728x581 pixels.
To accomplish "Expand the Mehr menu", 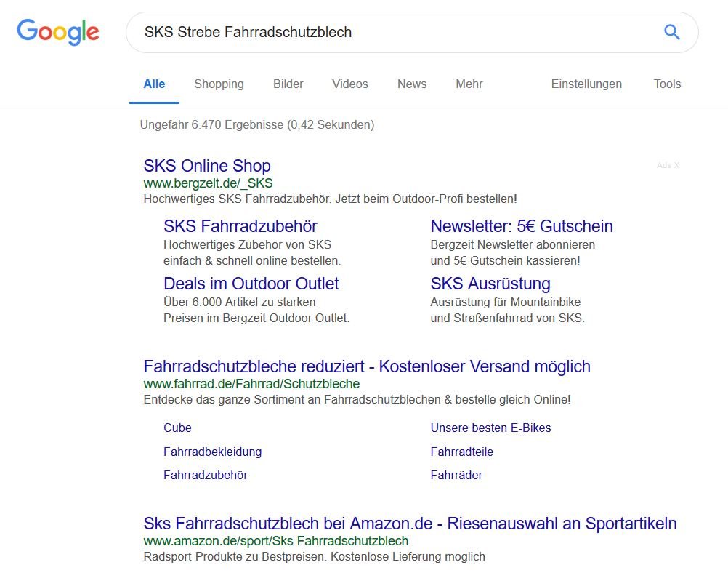I will coord(469,84).
